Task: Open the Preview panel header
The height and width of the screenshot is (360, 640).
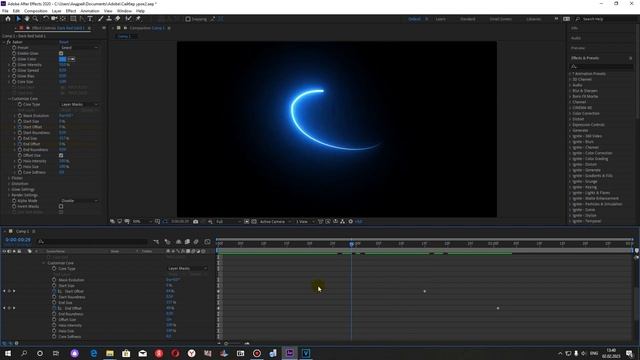Action: [x=578, y=48]
